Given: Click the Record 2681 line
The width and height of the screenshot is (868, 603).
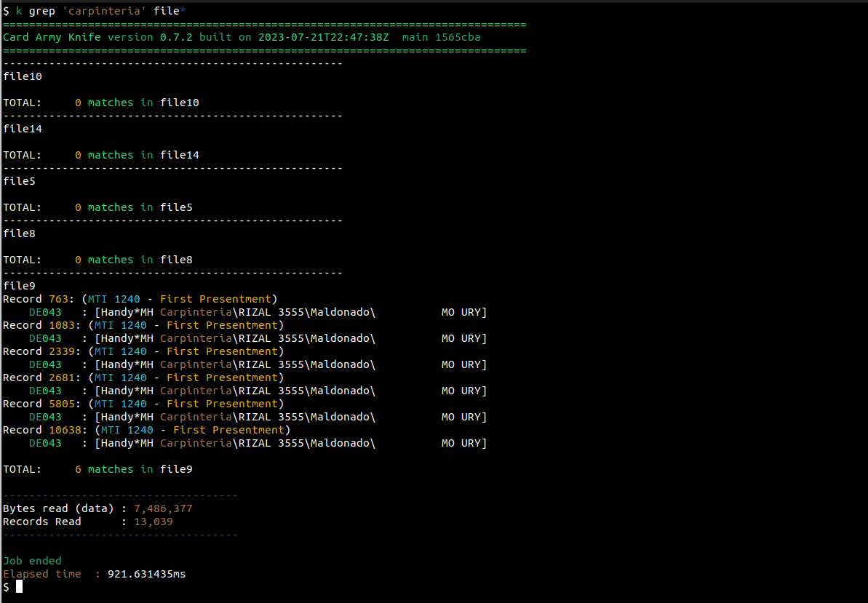Looking at the screenshot, I should tap(143, 378).
